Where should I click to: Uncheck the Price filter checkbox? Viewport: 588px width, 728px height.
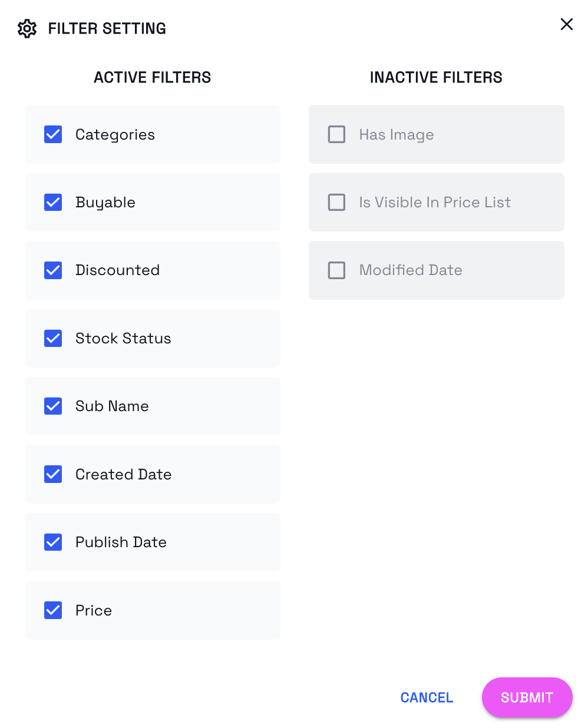53,610
